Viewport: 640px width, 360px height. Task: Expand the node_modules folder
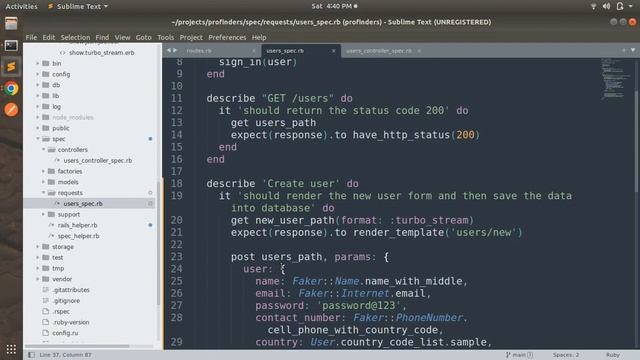[x=38, y=117]
